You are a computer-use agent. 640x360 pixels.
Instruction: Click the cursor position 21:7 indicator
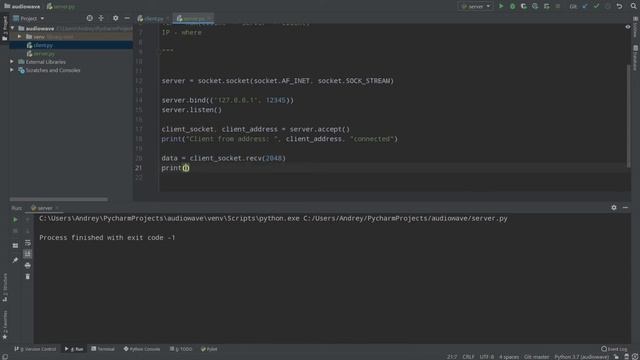[x=452, y=357]
